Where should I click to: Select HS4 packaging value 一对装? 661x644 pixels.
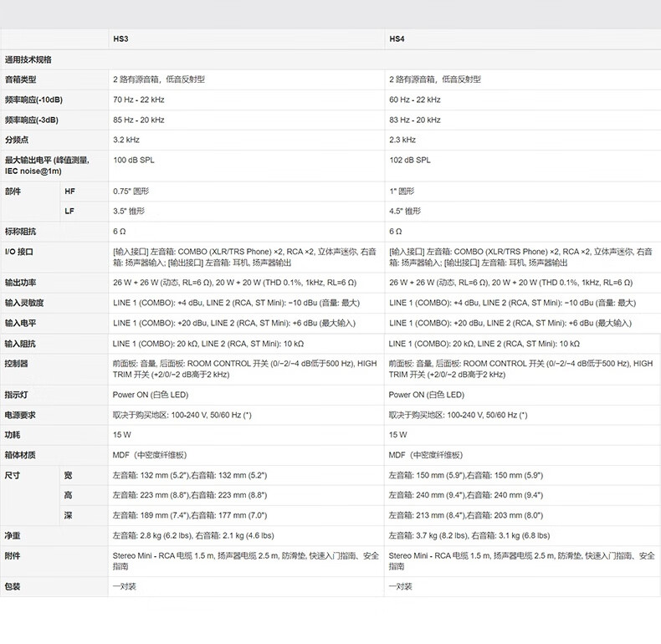point(400,586)
